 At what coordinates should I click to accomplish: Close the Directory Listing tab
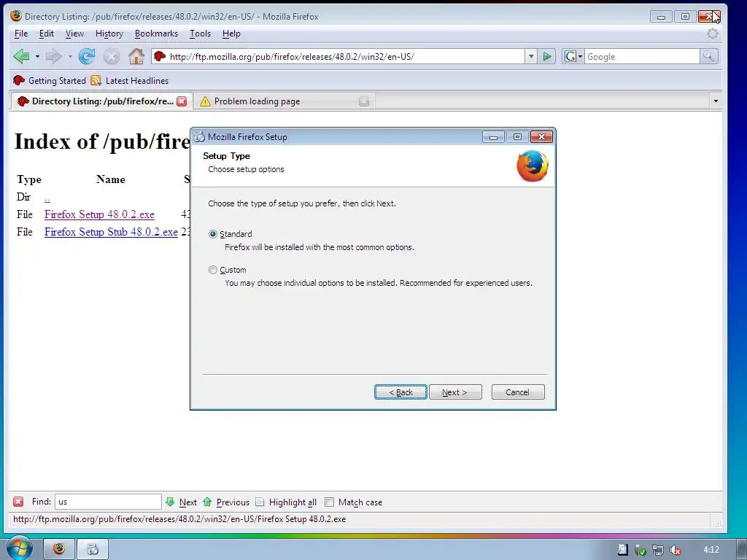pyautogui.click(x=182, y=101)
